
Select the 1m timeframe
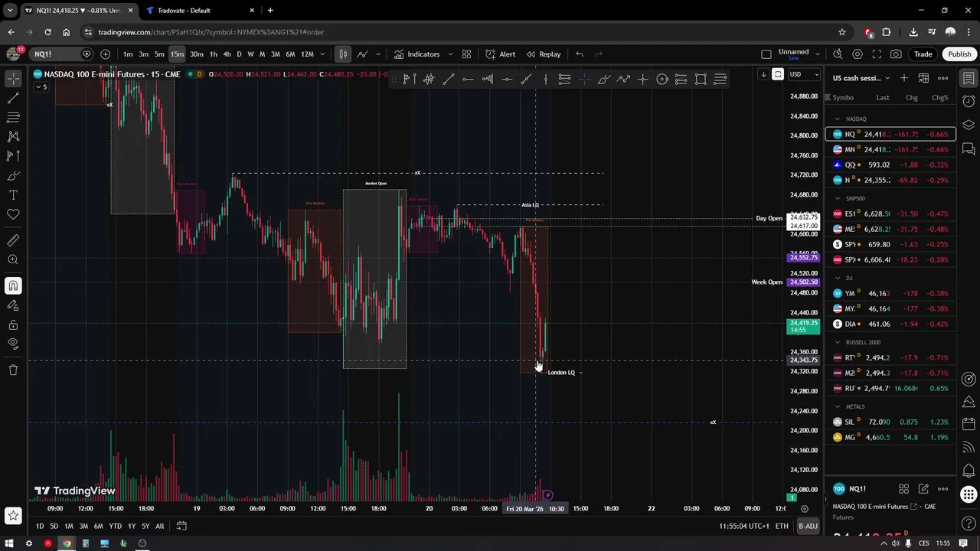(128, 54)
